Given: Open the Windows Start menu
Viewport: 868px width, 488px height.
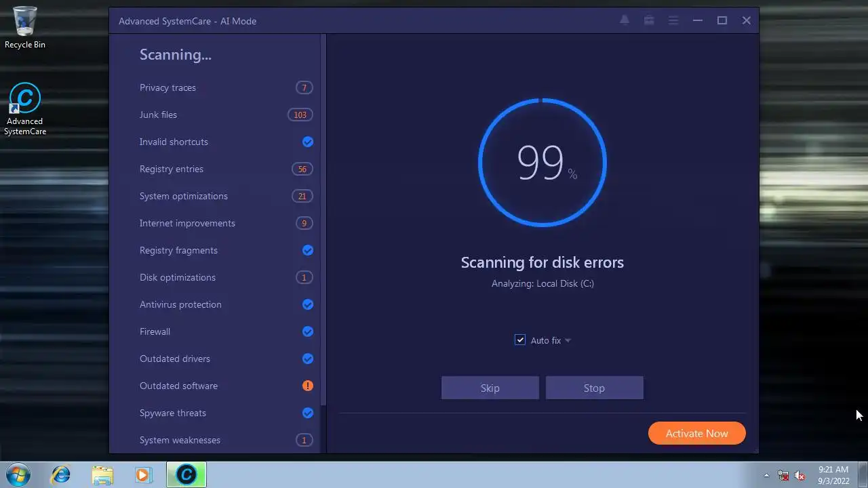Looking at the screenshot, I should pyautogui.click(x=18, y=474).
